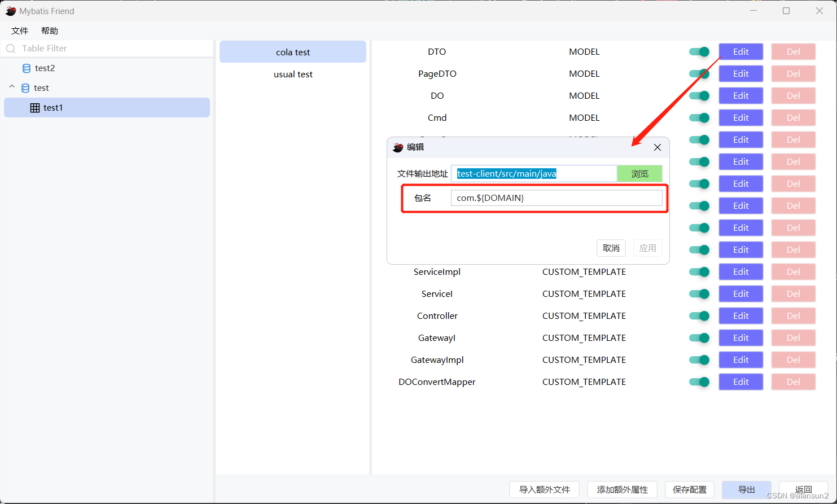Click the 导入额外文件 button
Viewport: 837px width, 504px height.
(x=545, y=489)
